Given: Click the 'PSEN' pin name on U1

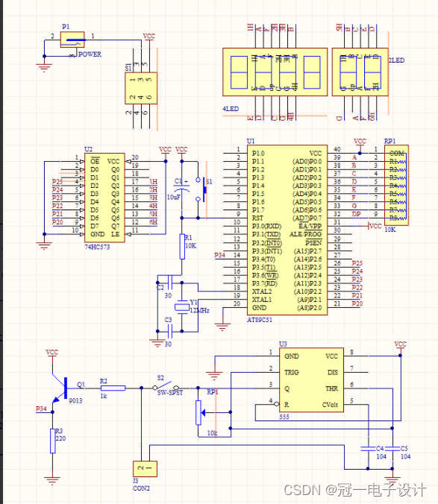Looking at the screenshot, I should point(313,242).
